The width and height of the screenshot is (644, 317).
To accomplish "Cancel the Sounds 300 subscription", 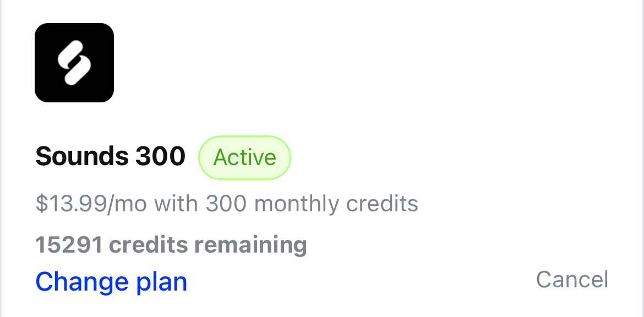I will tap(572, 280).
